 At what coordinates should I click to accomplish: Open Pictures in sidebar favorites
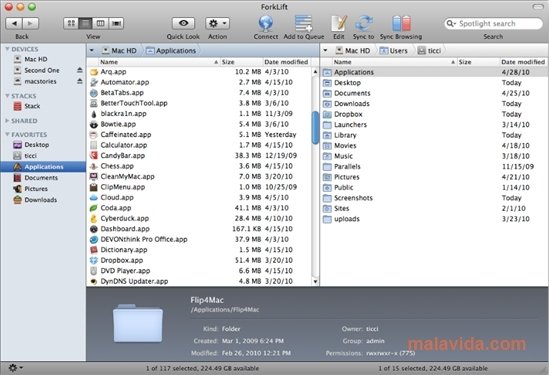[x=30, y=189]
